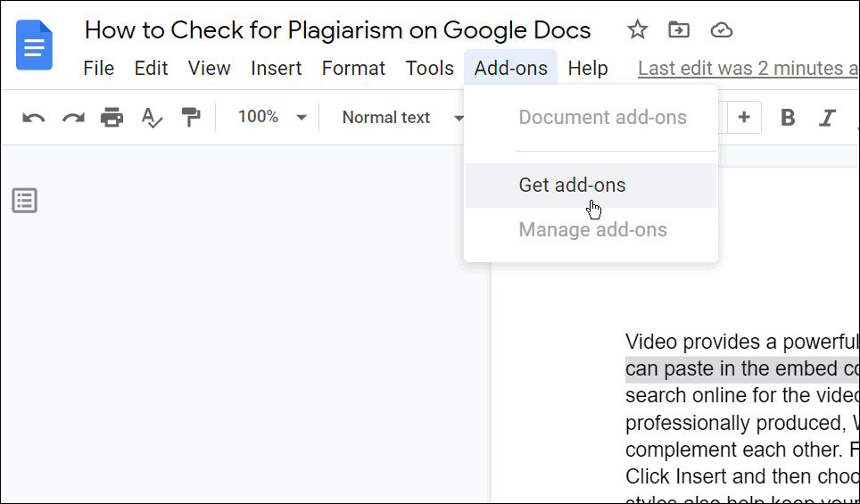Toggle Bold formatting
This screenshot has width=860, height=504.
click(788, 118)
